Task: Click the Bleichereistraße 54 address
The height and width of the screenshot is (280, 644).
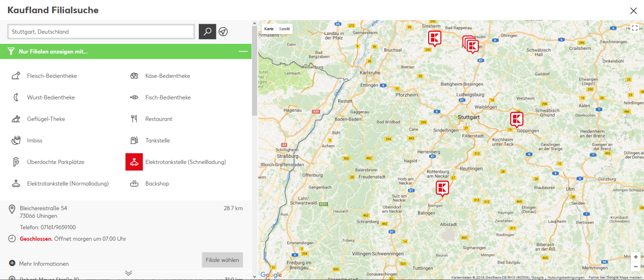Action: (x=43, y=208)
